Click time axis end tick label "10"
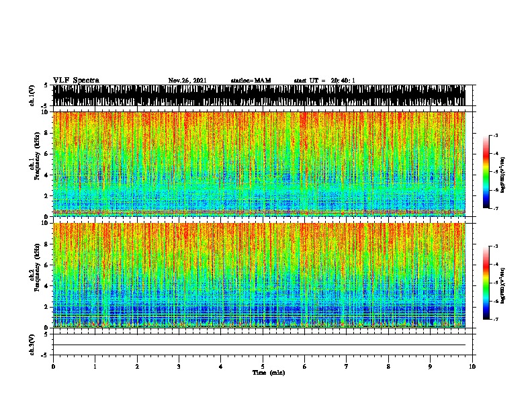This screenshot has height=411, width=532. click(x=472, y=367)
